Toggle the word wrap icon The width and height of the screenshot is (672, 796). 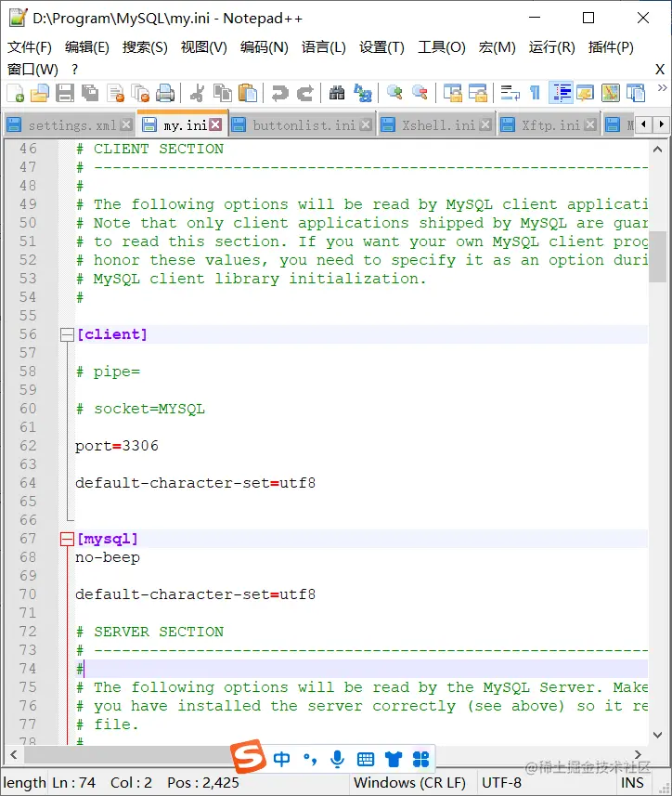(510, 94)
